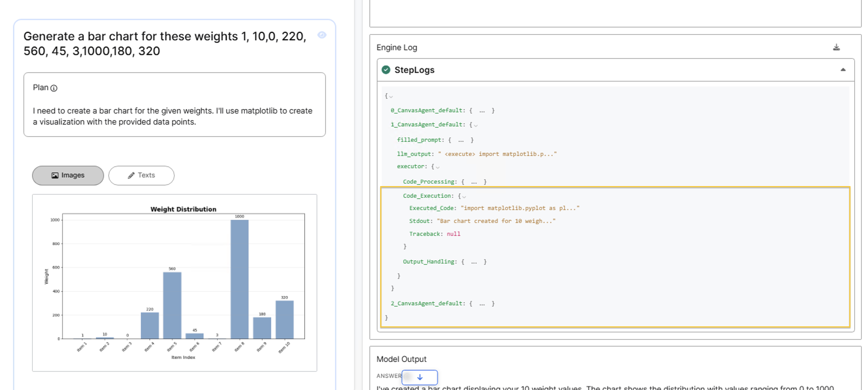Collapse the StepLogs panel with the arrow
The width and height of the screenshot is (868, 390).
click(843, 70)
